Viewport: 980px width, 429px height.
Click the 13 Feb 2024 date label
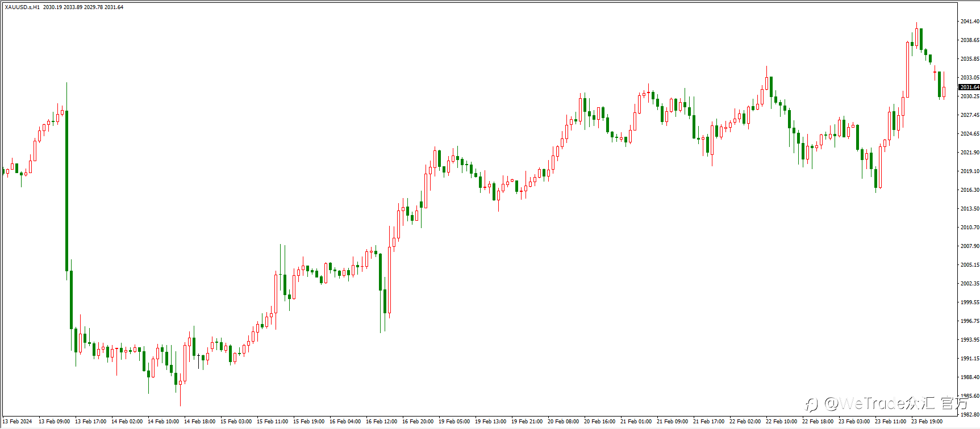coord(17,422)
